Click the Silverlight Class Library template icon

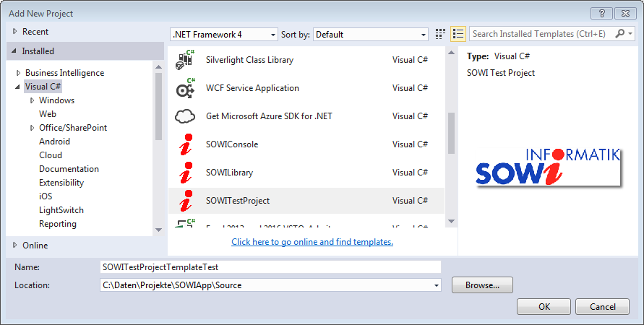click(185, 60)
